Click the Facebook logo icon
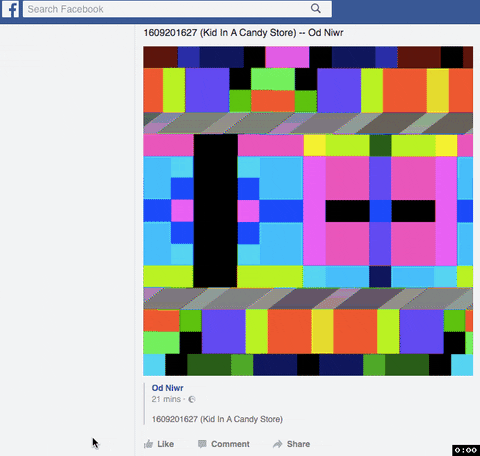 point(10,9)
